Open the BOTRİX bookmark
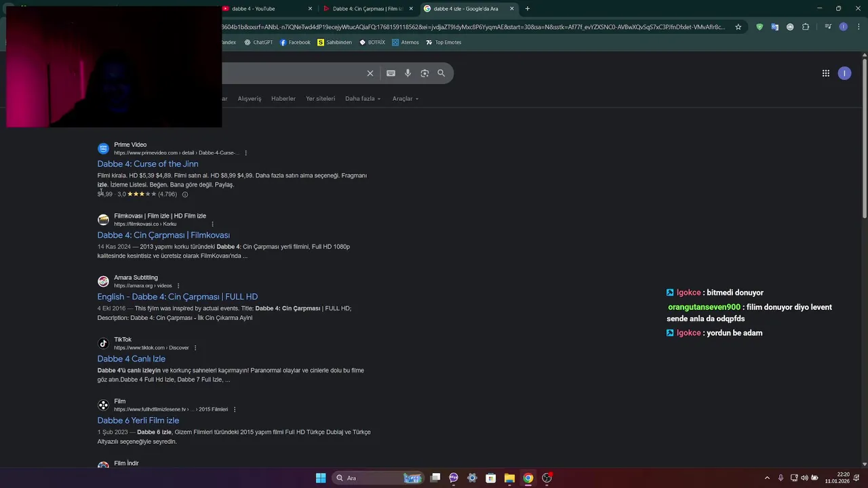868x488 pixels. (372, 42)
